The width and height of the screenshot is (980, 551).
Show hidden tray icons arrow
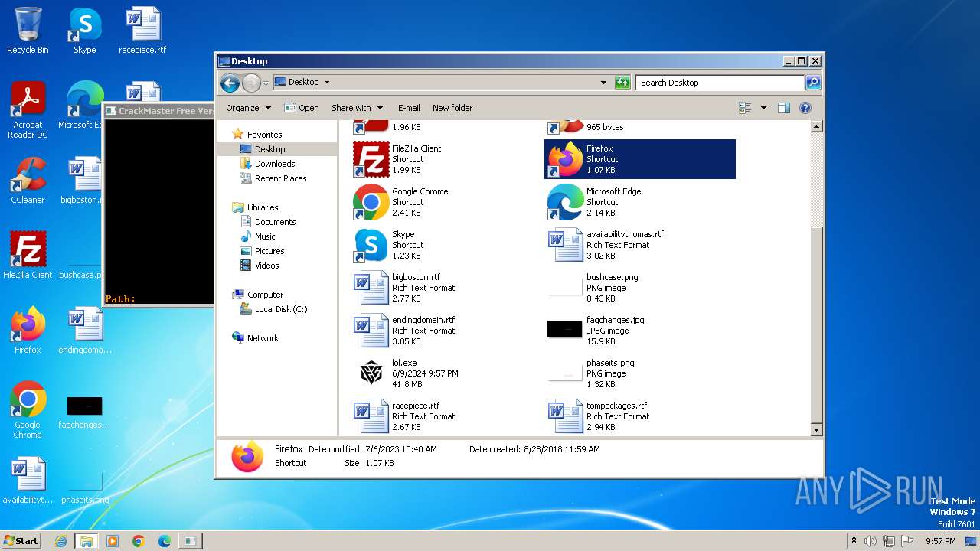click(854, 541)
